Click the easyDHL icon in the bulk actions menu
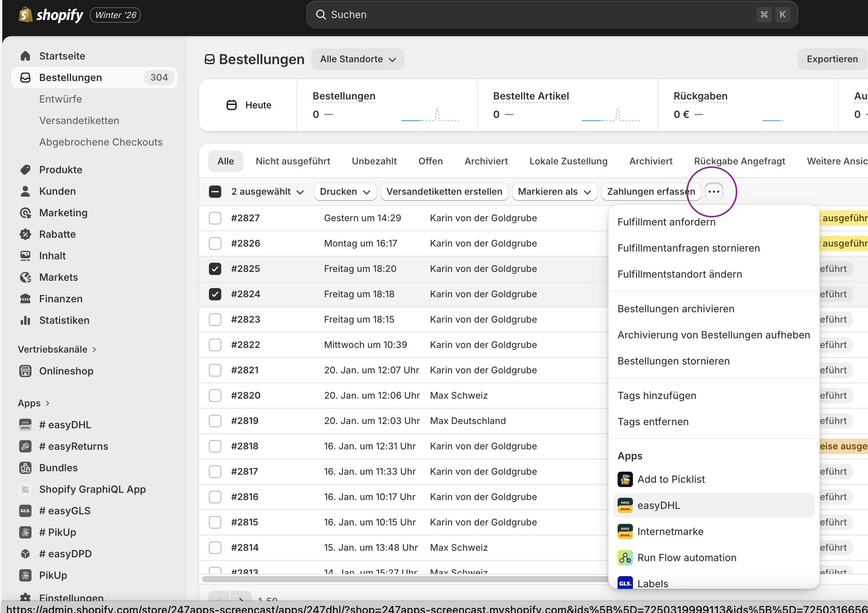The height and width of the screenshot is (613, 868). (625, 505)
